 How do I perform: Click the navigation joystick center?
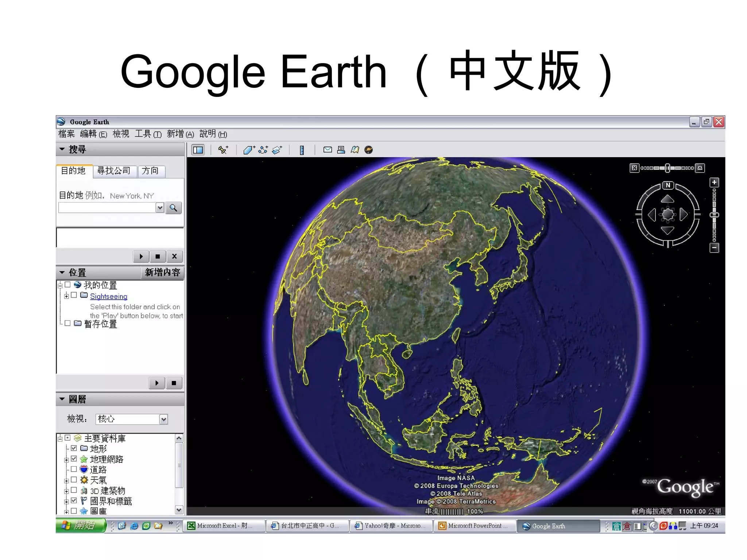pos(668,214)
